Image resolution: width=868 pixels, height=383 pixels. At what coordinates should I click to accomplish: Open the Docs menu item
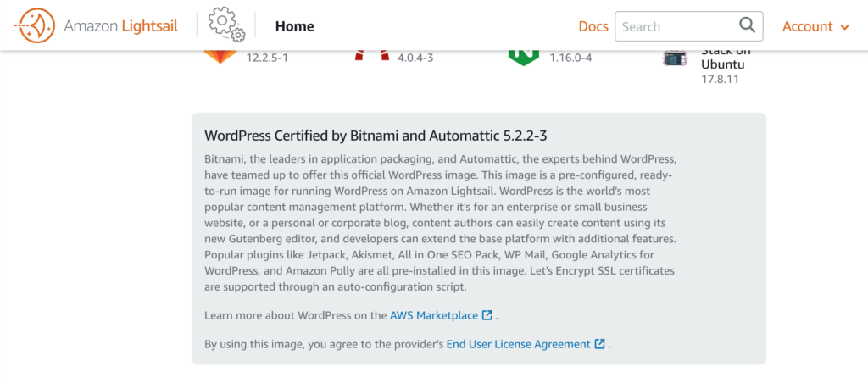593,26
